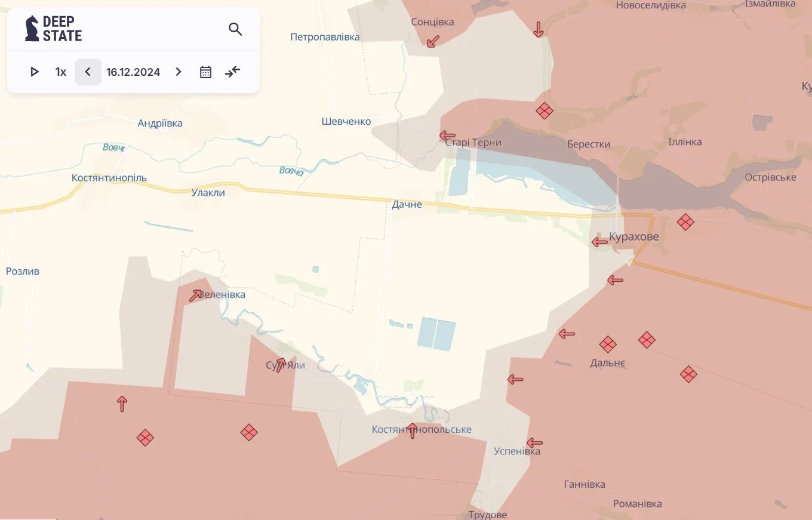Click the Улакли settlement label

click(208, 193)
